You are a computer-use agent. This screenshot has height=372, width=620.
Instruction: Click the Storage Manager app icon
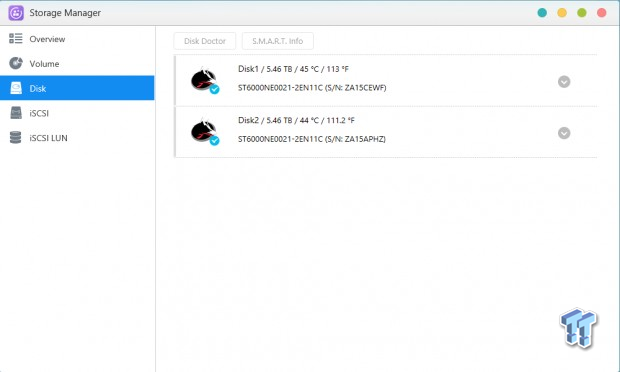tap(16, 13)
